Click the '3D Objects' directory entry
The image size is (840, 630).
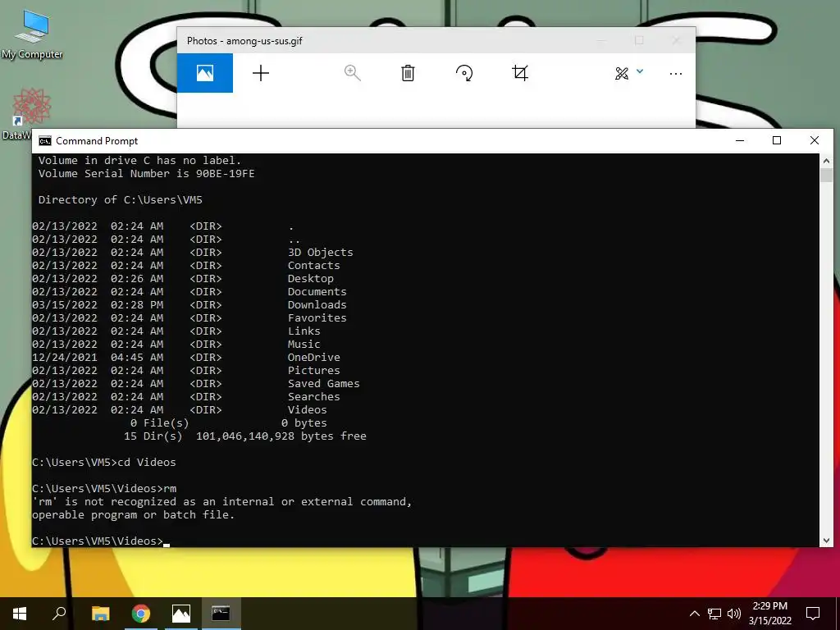pos(321,252)
